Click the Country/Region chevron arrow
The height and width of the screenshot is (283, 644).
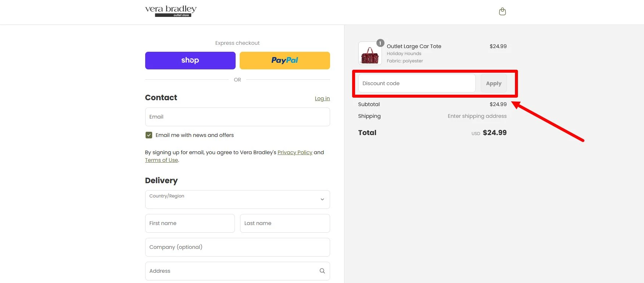click(x=322, y=199)
